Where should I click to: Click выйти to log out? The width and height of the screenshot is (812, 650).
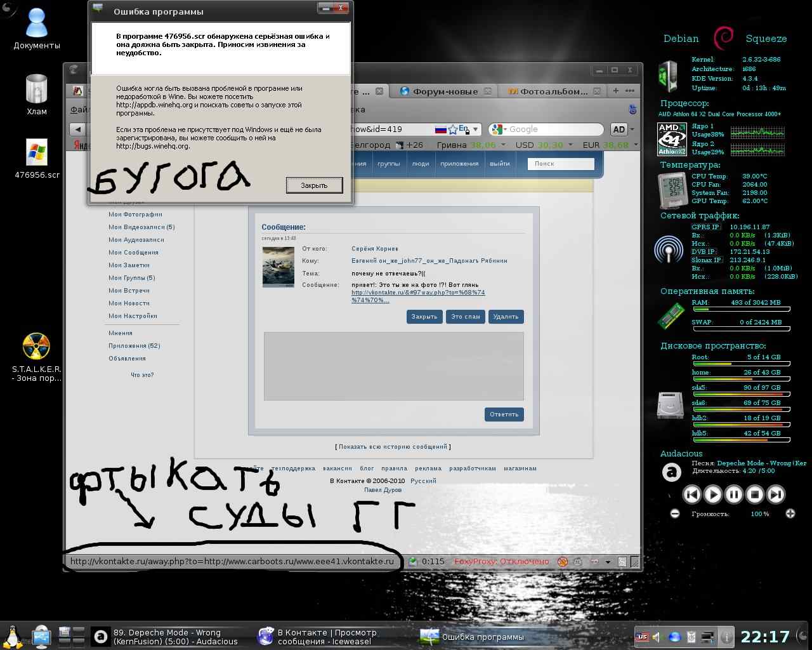pyautogui.click(x=499, y=164)
